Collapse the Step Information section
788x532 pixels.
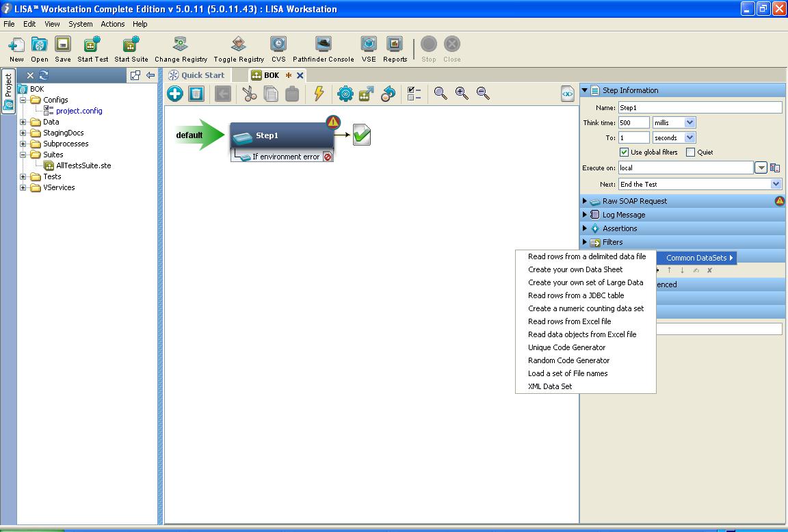click(584, 90)
